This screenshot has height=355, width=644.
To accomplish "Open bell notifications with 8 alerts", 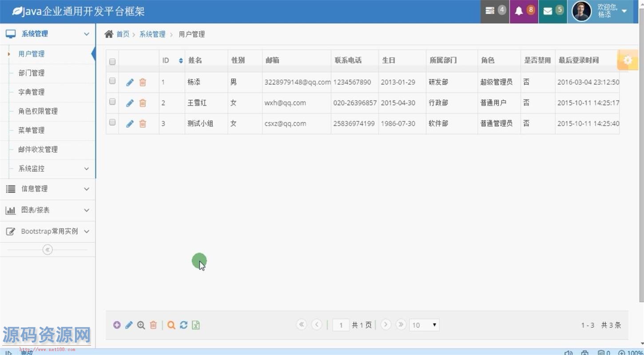I will pos(524,11).
